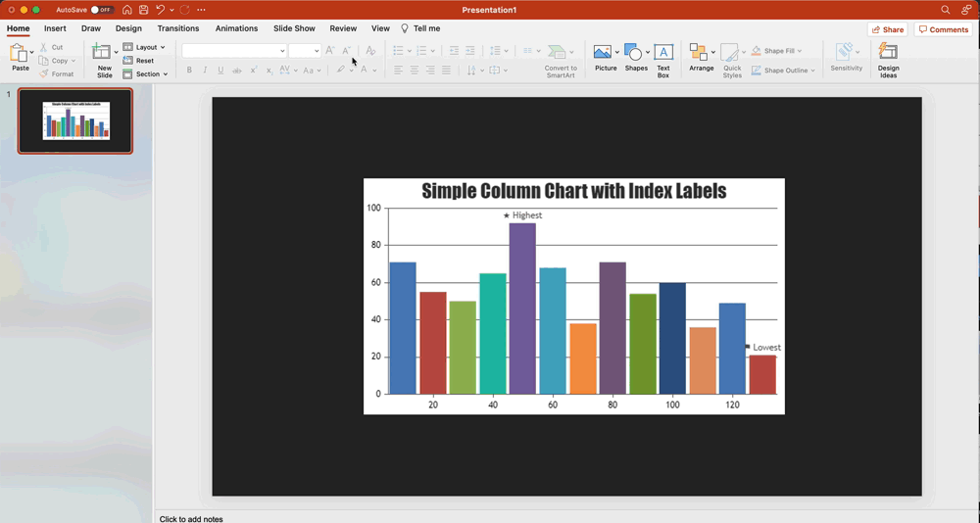Click the Cut scissors icon
980x523 pixels.
(x=44, y=47)
